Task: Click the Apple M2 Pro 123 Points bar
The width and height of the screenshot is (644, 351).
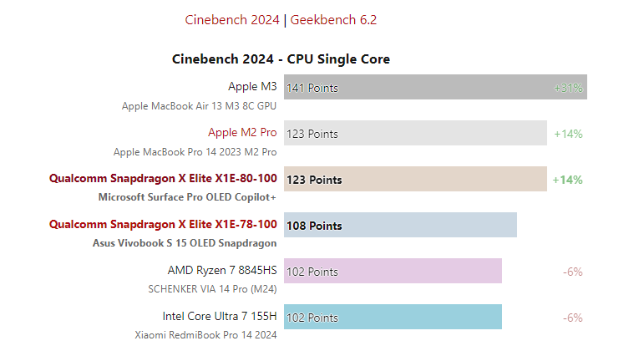Action: point(415,133)
